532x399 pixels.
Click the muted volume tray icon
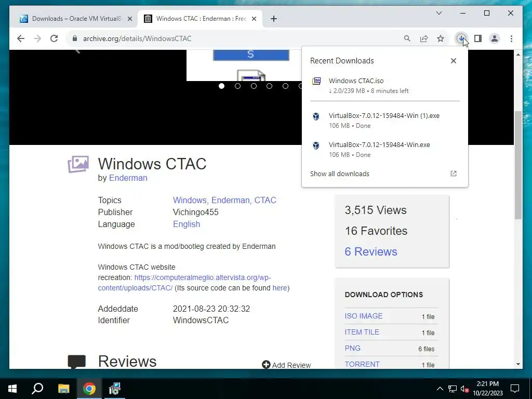464,389
